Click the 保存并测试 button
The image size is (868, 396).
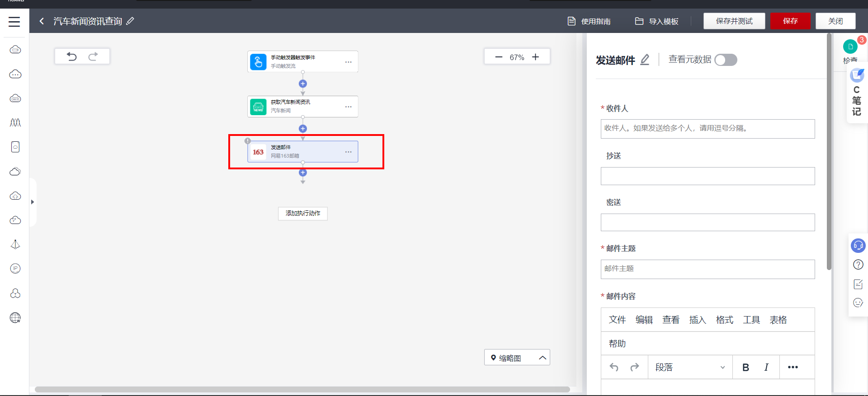[x=734, y=21]
